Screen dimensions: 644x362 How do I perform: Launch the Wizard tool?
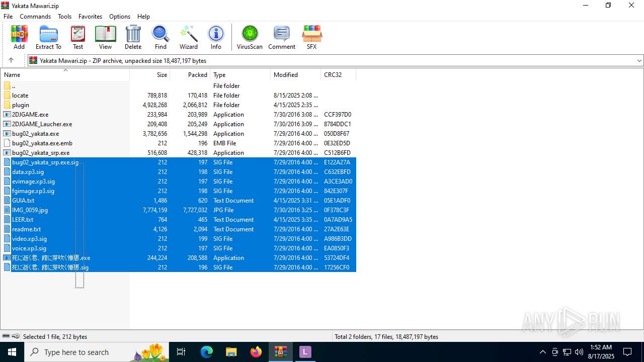[189, 38]
